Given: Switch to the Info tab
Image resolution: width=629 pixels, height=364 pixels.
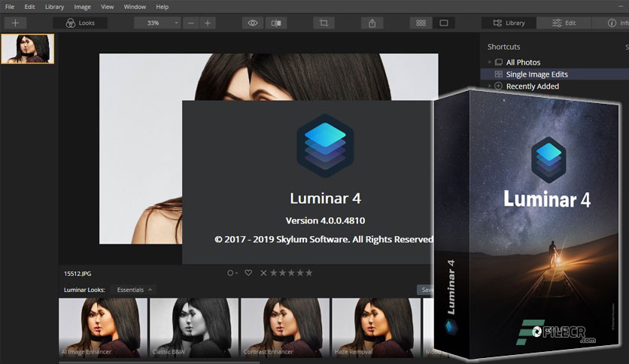Looking at the screenshot, I should (x=618, y=23).
